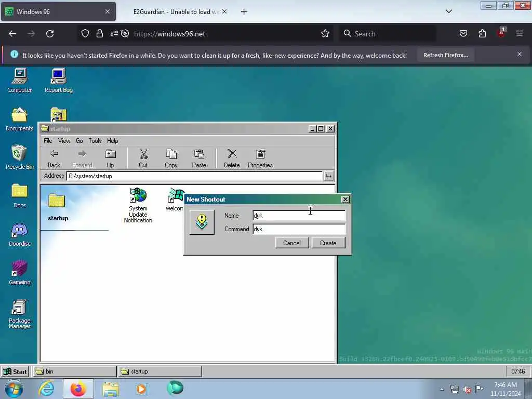532x399 pixels.
Task: Click the red extension badge icon
Action: pyautogui.click(x=501, y=33)
